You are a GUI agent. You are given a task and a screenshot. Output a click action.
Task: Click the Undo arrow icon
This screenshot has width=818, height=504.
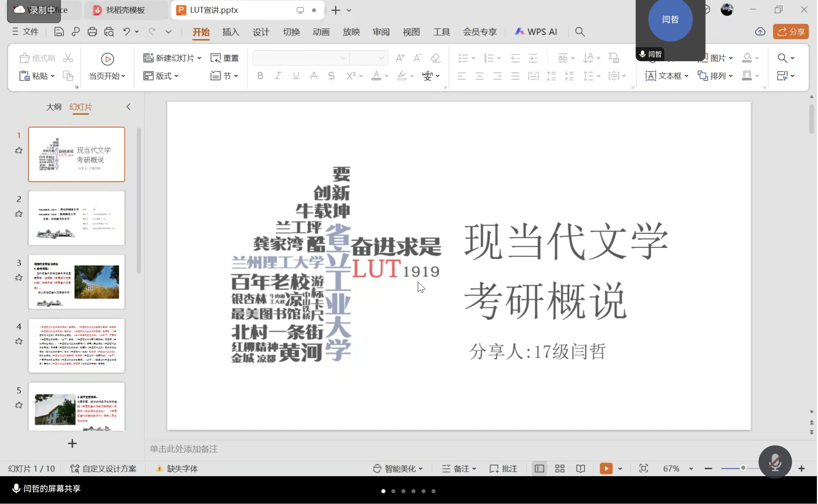[x=126, y=32]
